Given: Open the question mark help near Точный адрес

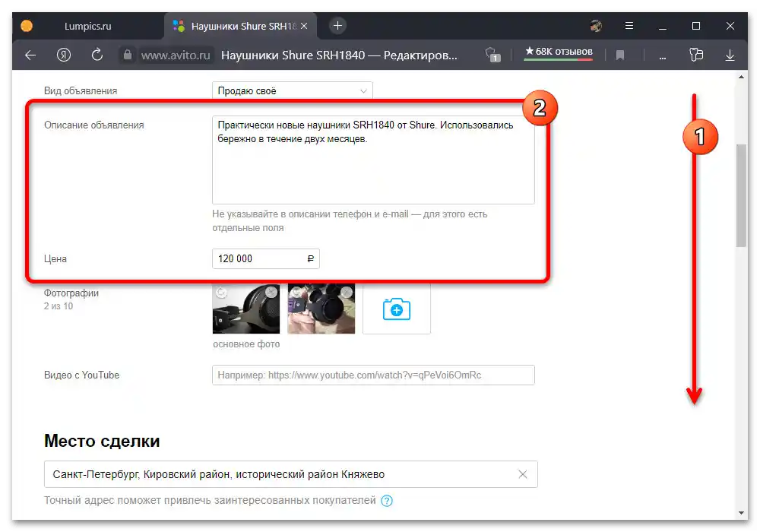Looking at the screenshot, I should click(x=387, y=501).
